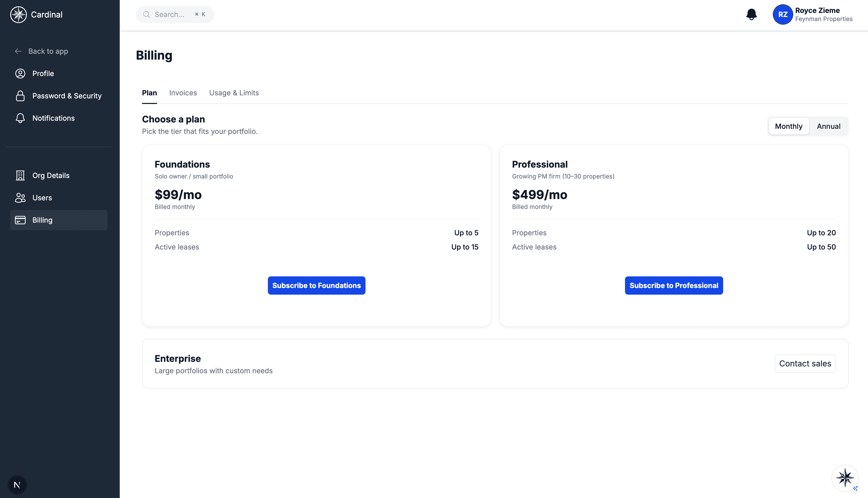This screenshot has height=498, width=868.
Task: Open notifications from the top bar bell
Action: click(x=751, y=14)
